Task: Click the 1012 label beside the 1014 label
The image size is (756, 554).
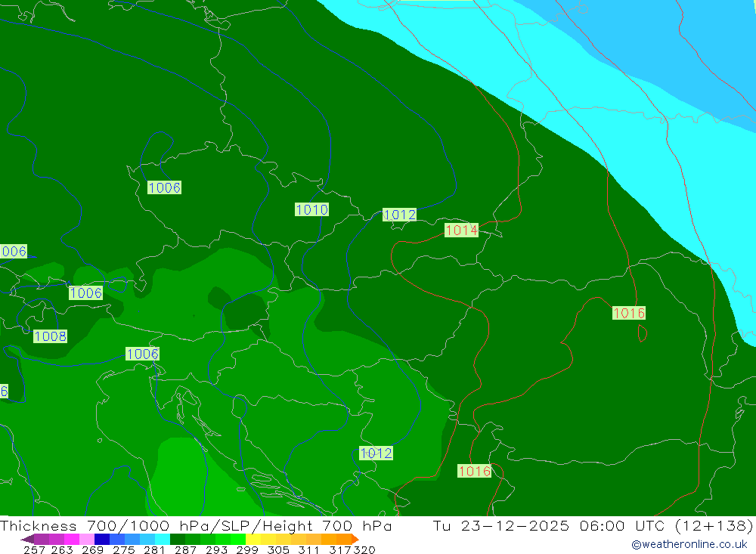Action: point(399,215)
